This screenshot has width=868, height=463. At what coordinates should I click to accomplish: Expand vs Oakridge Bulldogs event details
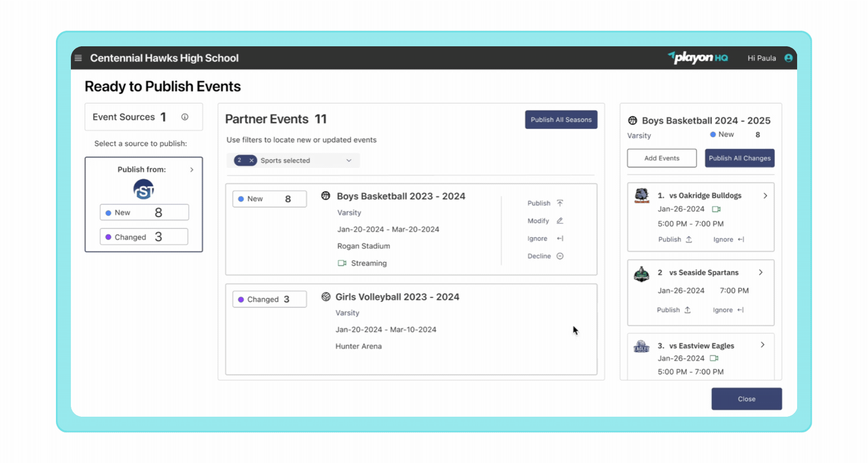click(765, 196)
